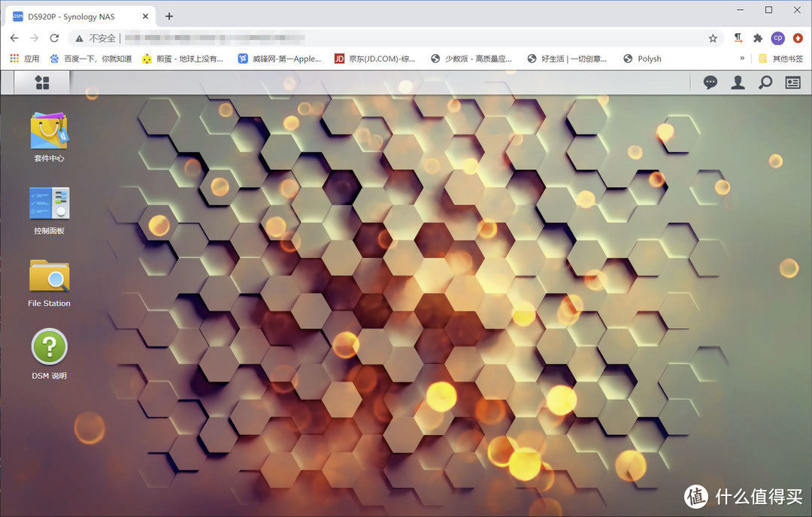Open a new browser tab
The image size is (812, 517).
(169, 17)
